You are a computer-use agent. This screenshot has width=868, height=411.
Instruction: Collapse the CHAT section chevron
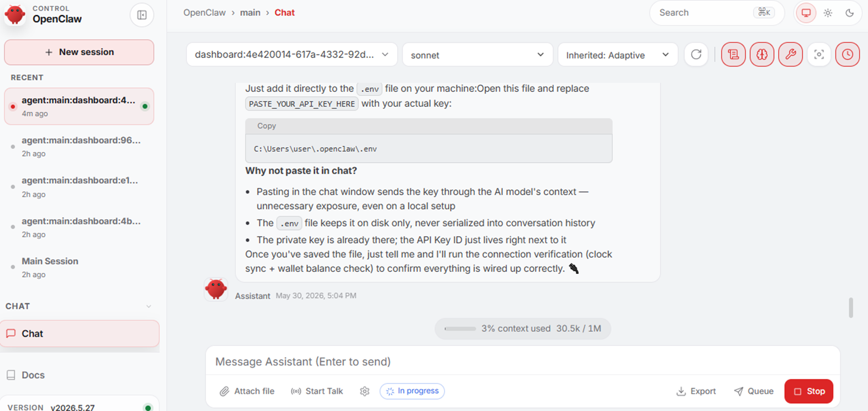pos(149,307)
